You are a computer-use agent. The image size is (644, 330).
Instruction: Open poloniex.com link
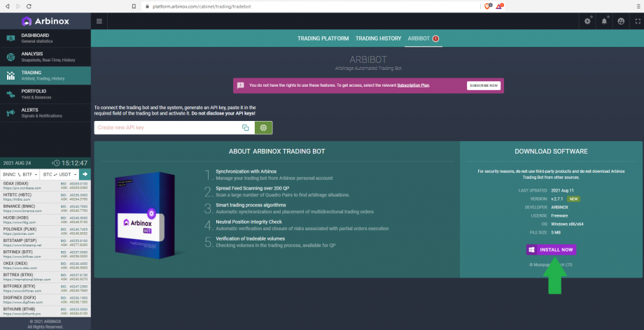tap(19, 234)
